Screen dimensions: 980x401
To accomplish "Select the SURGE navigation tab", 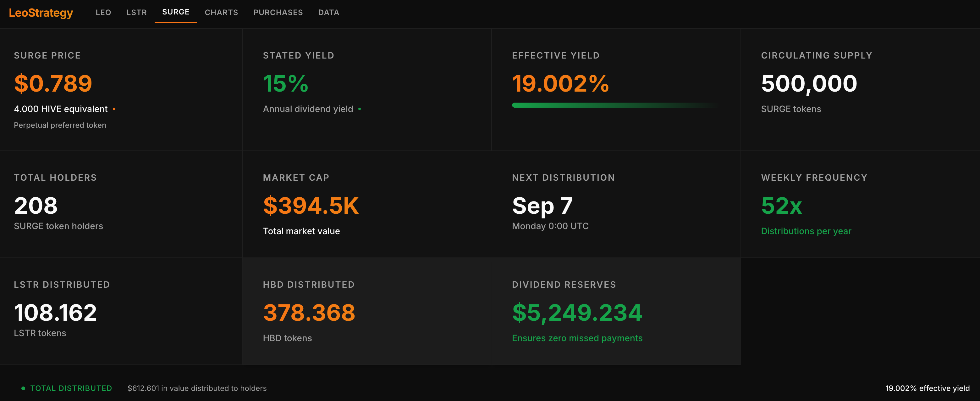I will click(x=175, y=12).
